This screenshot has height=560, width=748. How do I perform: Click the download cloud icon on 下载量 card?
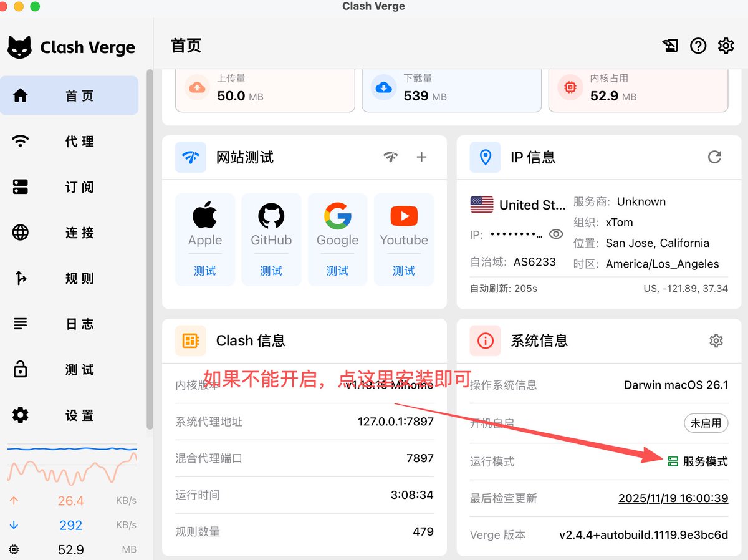[384, 87]
